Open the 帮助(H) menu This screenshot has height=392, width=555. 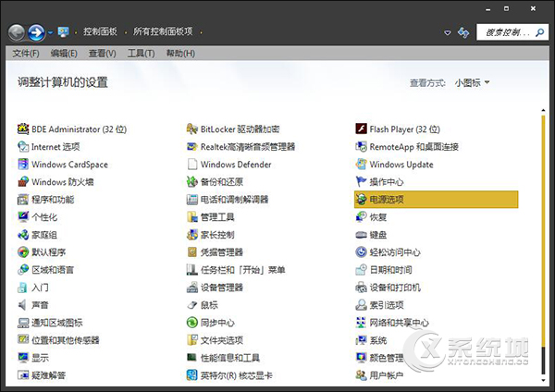tap(180, 54)
